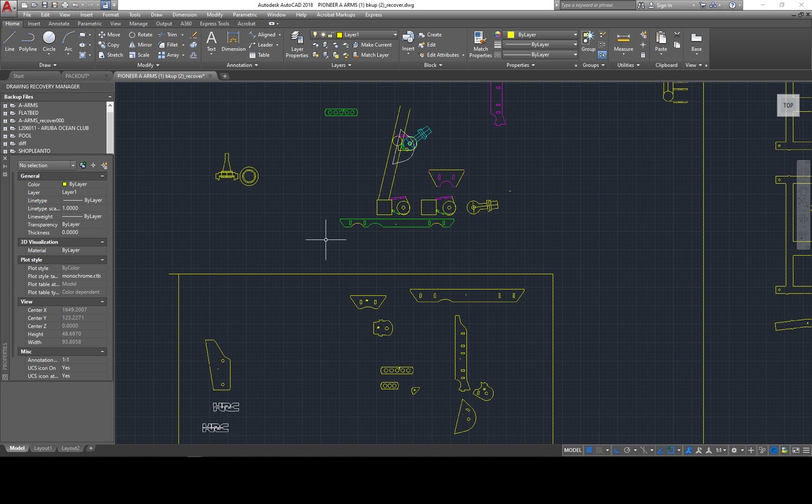The height and width of the screenshot is (504, 812).
Task: Activate the Fillet command
Action: (x=168, y=45)
